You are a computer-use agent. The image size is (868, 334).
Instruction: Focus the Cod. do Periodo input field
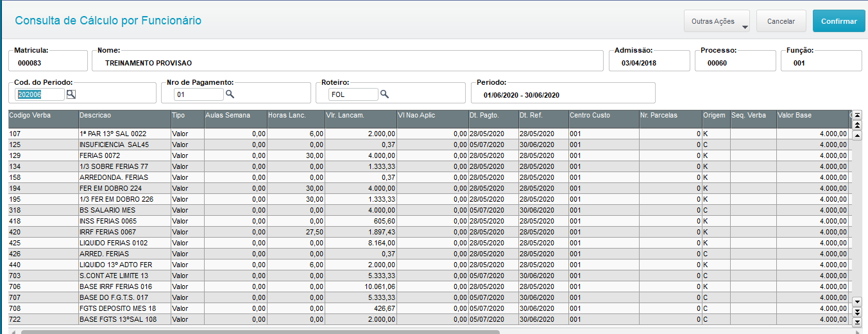click(x=40, y=94)
